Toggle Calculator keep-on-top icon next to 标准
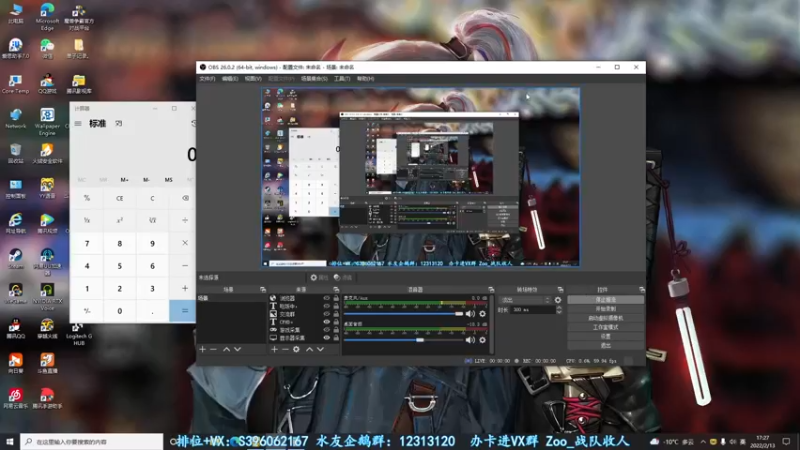 [x=118, y=123]
